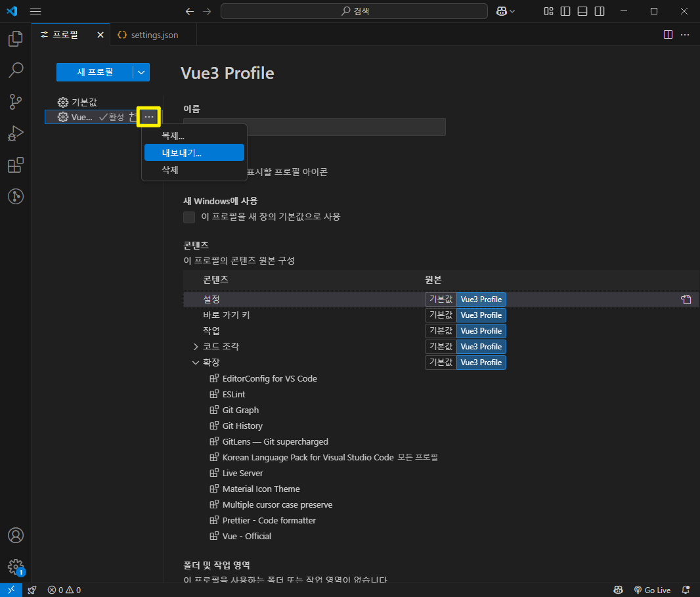The width and height of the screenshot is (700, 597).
Task: Open new window icon on Vue profile row
Action: pyautogui.click(x=133, y=117)
